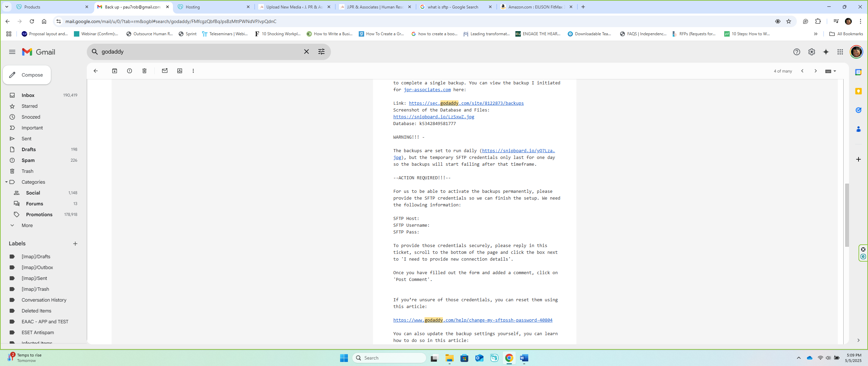Launch Microsoft Word from the taskbar
Viewport: 868px width, 366px height.
524,358
